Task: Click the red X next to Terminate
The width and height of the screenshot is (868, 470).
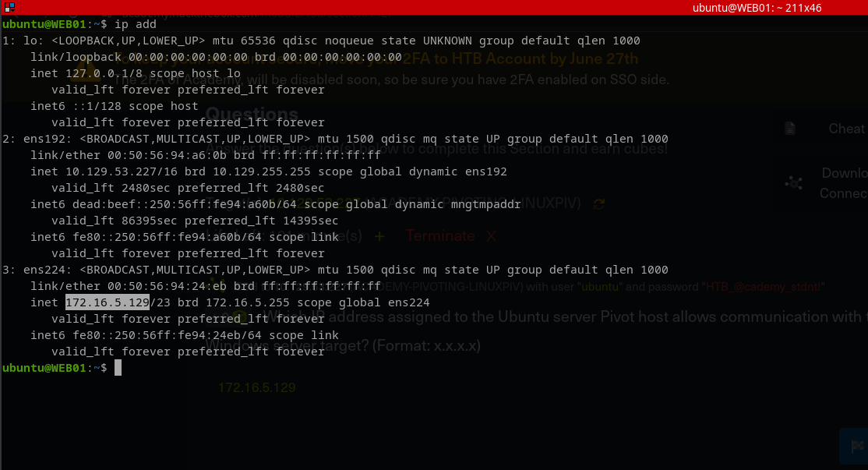Action: pos(491,235)
